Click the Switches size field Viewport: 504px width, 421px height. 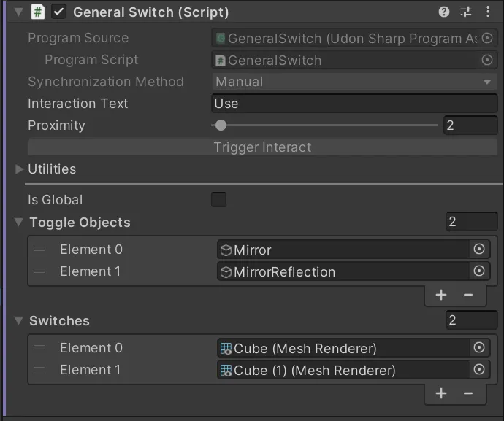[x=472, y=320]
